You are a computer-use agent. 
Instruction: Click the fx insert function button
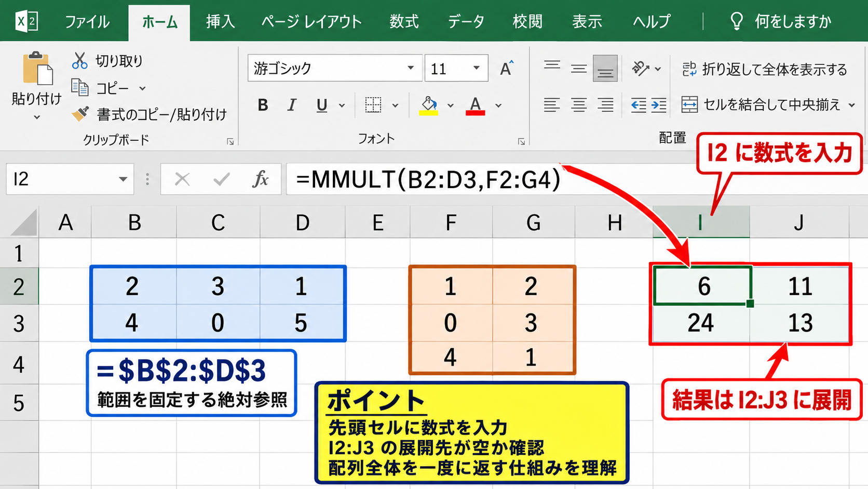[261, 179]
